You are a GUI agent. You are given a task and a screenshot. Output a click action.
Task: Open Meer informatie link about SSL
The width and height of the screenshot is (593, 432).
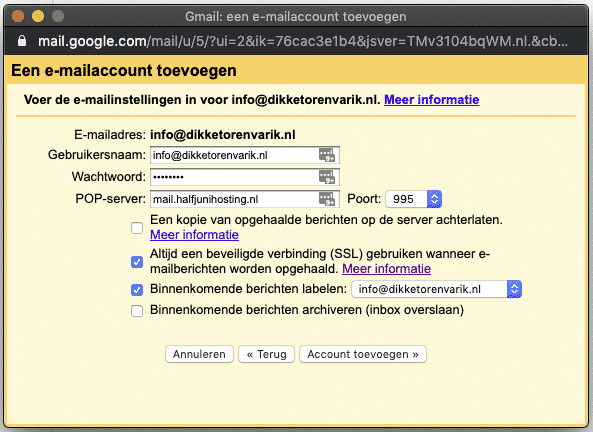387,269
